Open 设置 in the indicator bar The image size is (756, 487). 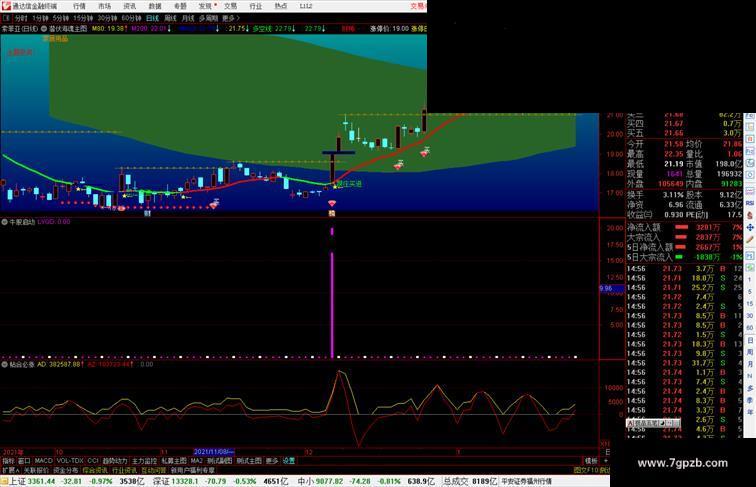288,461
